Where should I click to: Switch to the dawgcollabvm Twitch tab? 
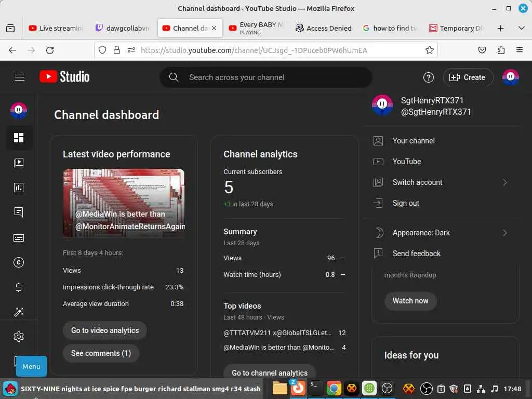tap(123, 28)
